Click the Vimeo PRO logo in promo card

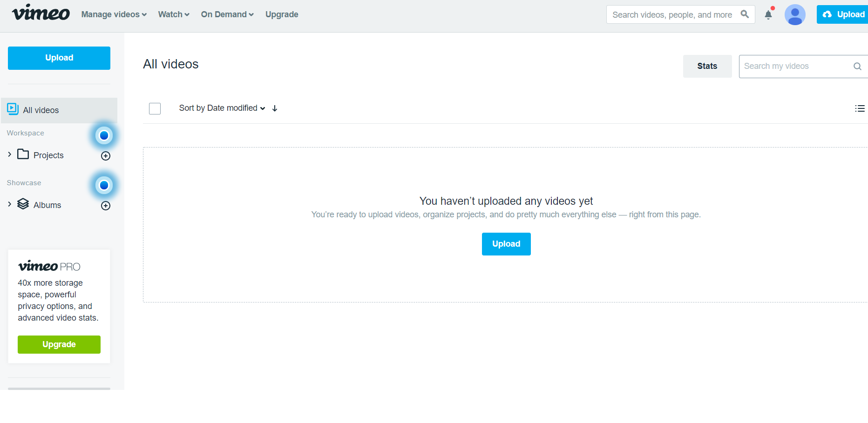pyautogui.click(x=49, y=266)
